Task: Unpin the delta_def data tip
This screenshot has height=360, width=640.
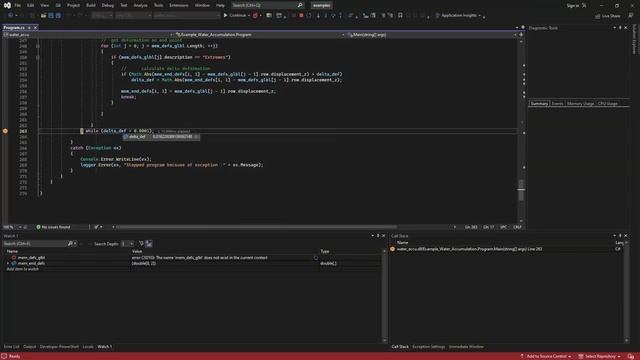Action: (196, 137)
